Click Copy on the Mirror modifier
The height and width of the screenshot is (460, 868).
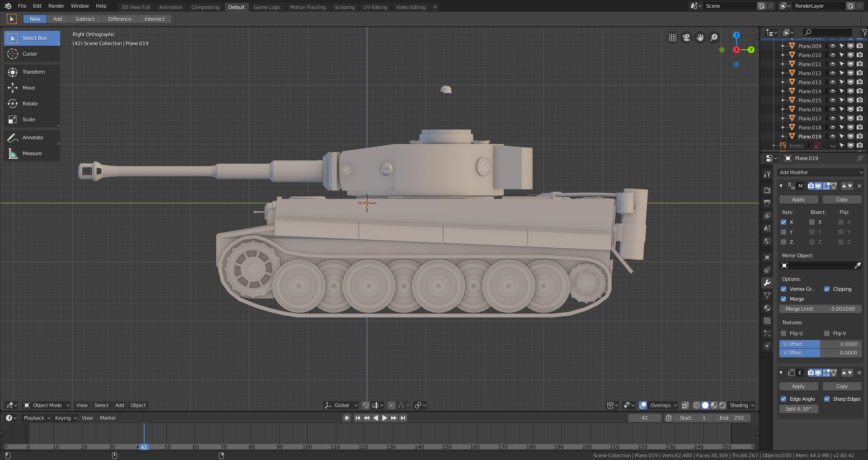tap(842, 199)
